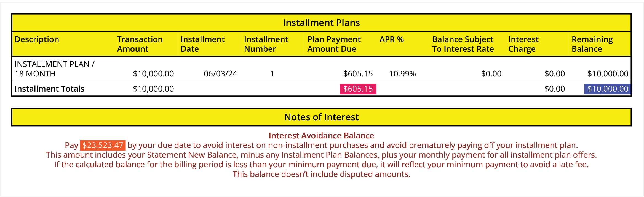
Task: Click the Installment Totals row label
Action: coord(49,89)
